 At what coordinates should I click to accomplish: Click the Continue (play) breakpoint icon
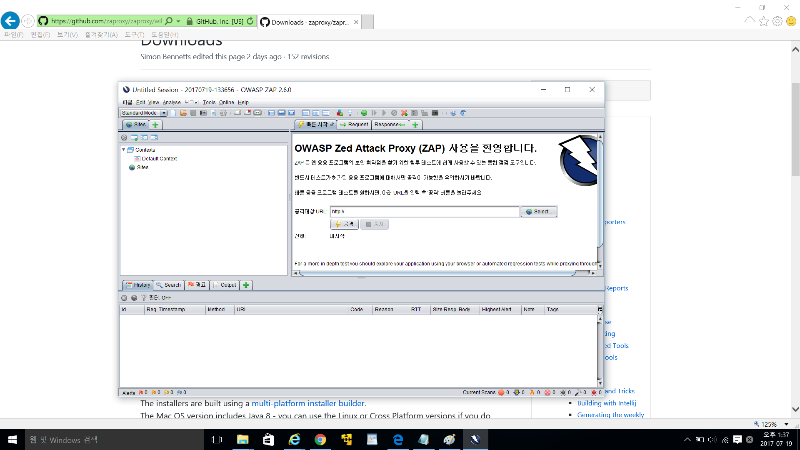384,113
